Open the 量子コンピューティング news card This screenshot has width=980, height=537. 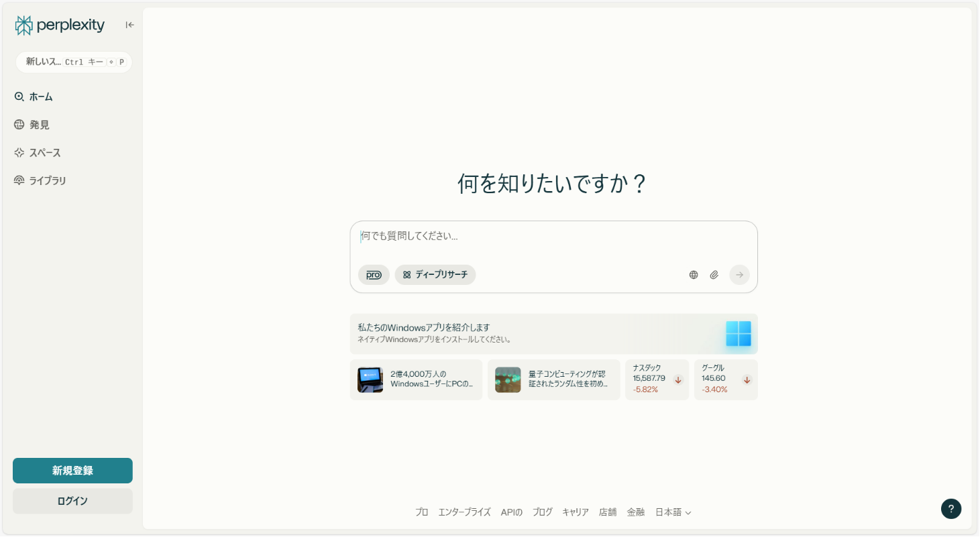click(x=553, y=379)
